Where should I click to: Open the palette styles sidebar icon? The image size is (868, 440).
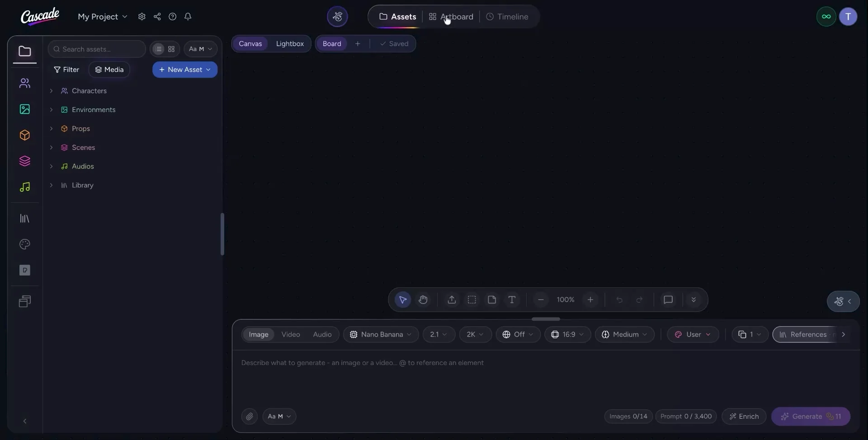(x=25, y=244)
